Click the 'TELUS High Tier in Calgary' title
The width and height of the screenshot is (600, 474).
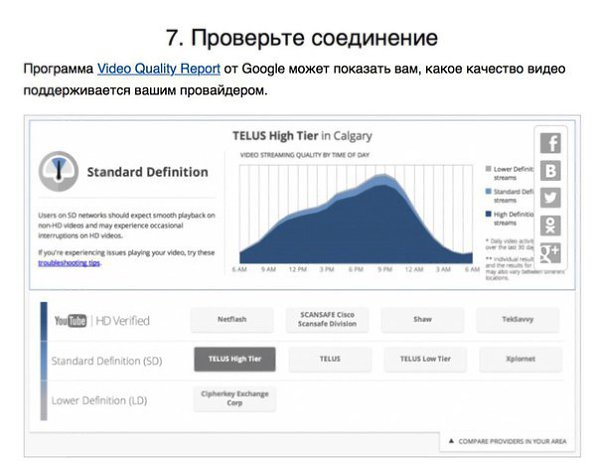click(x=302, y=136)
